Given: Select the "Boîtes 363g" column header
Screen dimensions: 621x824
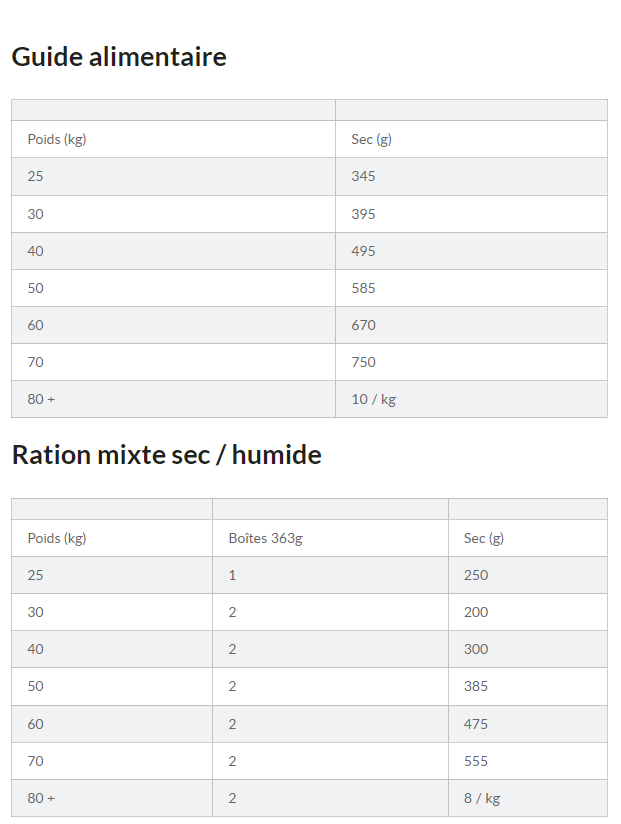Looking at the screenshot, I should point(265,538).
